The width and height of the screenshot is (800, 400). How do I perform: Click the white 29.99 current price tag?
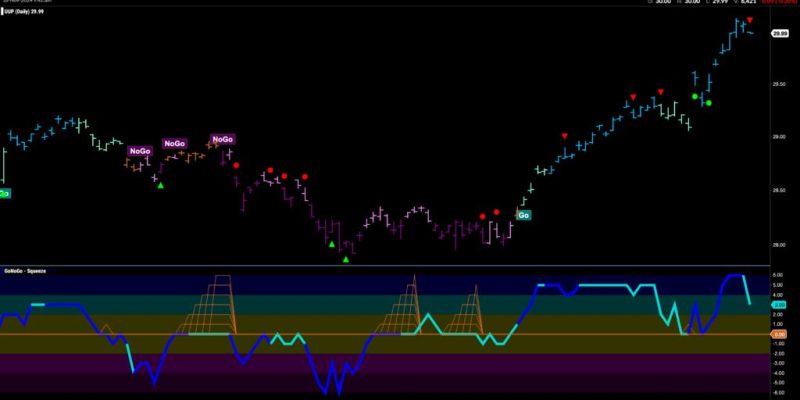tap(779, 33)
